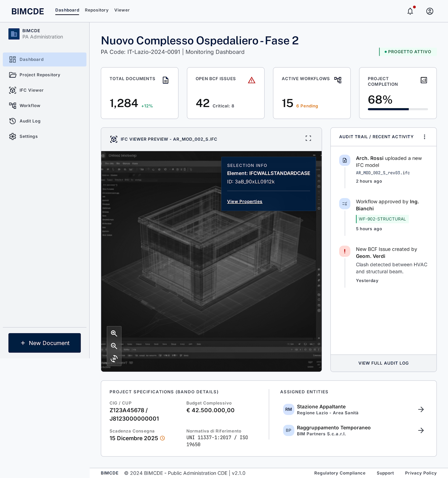The width and height of the screenshot is (448, 478).
Task: Click the 6 Pending workflows label
Action: (x=307, y=106)
